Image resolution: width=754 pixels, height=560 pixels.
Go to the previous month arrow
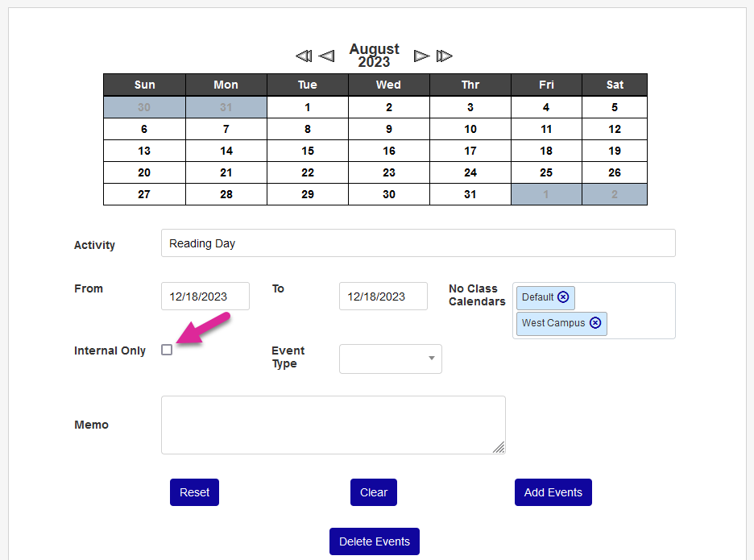coord(326,56)
